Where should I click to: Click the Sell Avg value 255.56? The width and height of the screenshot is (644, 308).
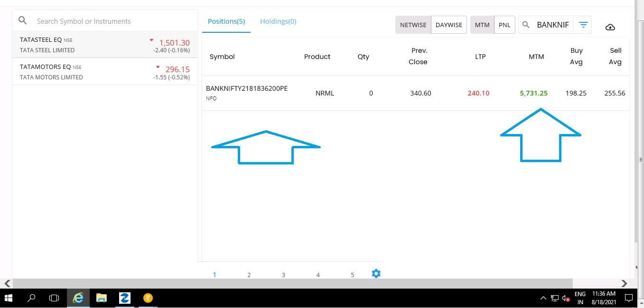point(615,93)
